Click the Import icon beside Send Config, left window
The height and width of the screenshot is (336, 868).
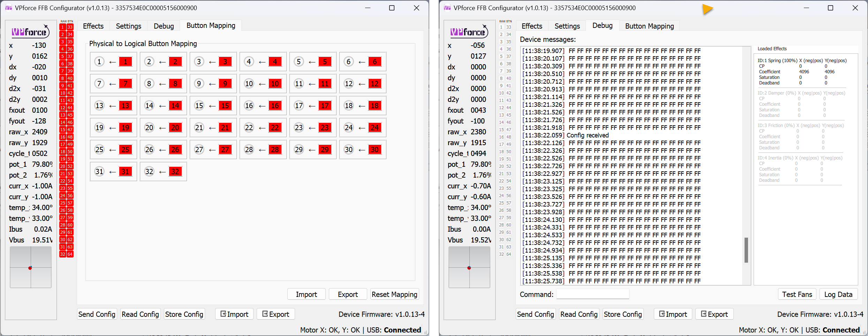[234, 314]
